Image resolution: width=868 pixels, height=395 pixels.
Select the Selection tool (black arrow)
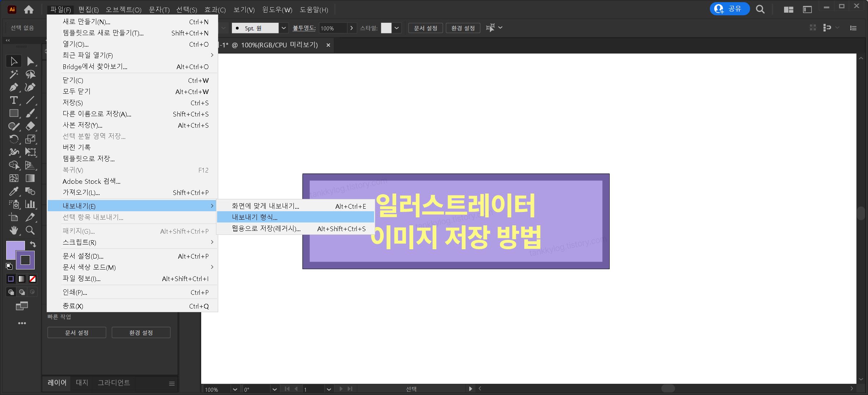[14, 61]
